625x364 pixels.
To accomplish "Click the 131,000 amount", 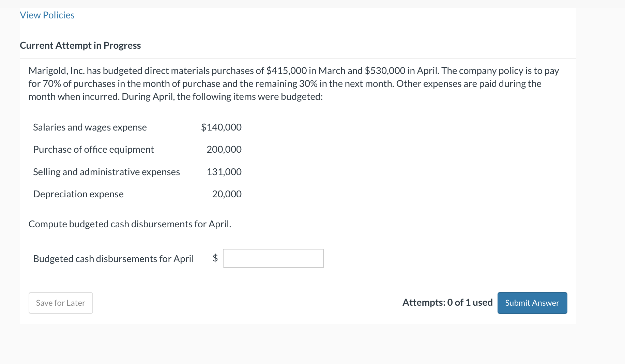I will click(x=224, y=171).
